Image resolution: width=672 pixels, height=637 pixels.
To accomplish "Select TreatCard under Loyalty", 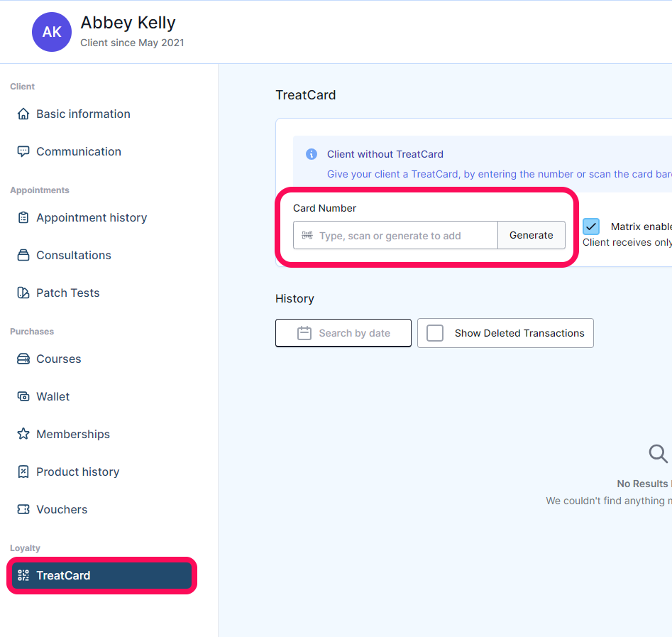I will pyautogui.click(x=102, y=575).
